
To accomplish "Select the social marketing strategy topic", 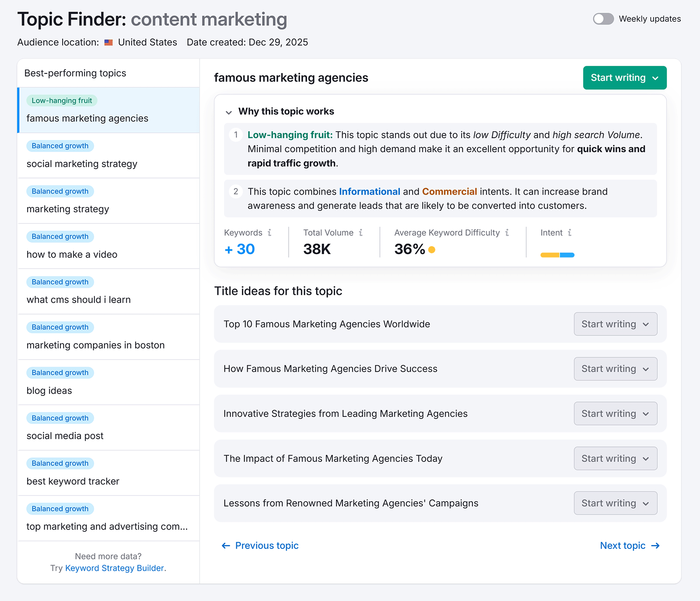I will pos(81,164).
